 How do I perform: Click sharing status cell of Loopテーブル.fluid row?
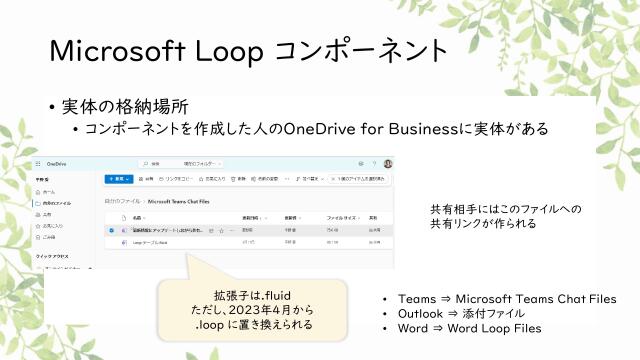(x=374, y=242)
